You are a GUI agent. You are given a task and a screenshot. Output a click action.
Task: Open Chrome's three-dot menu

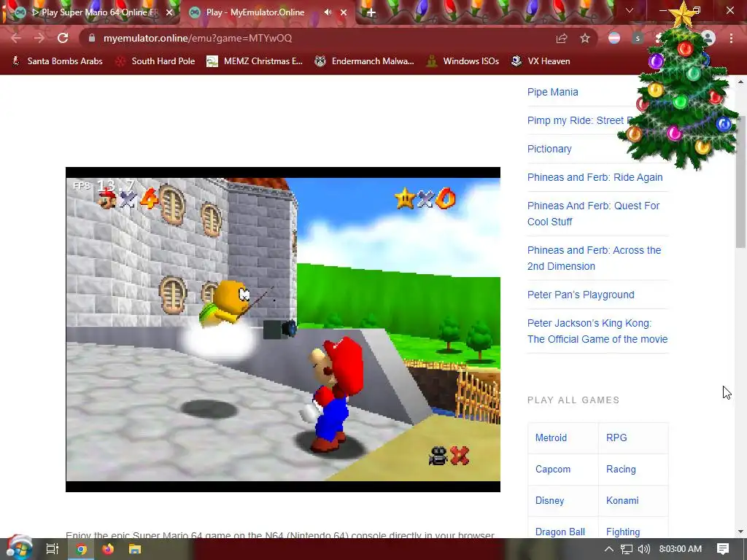(x=731, y=38)
